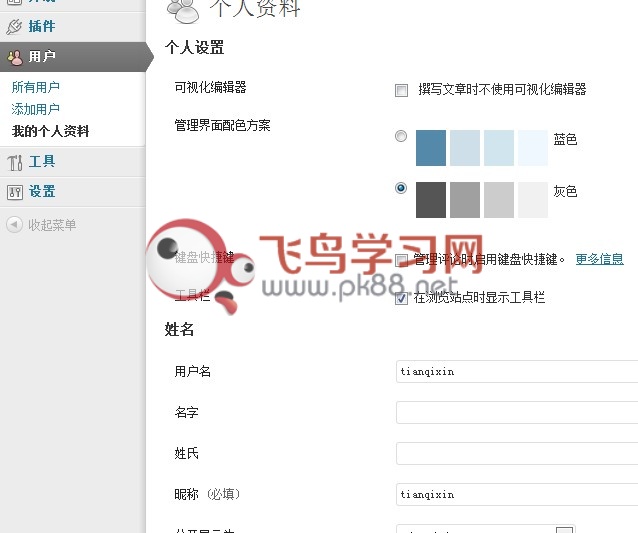The height and width of the screenshot is (533, 638).
Task: Click the More Information (更多信息) link
Action: point(599,259)
